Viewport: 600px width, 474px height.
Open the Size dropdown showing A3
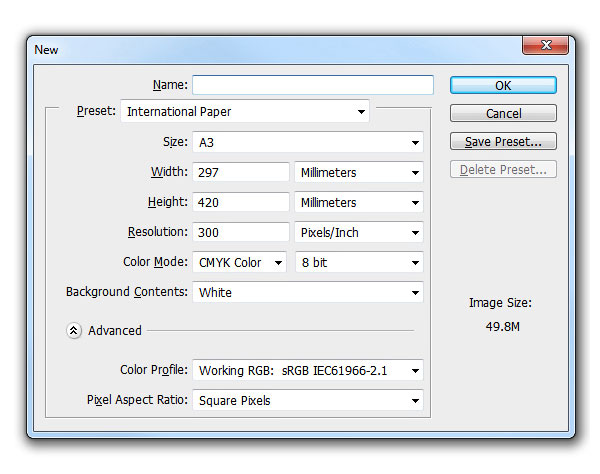click(308, 142)
